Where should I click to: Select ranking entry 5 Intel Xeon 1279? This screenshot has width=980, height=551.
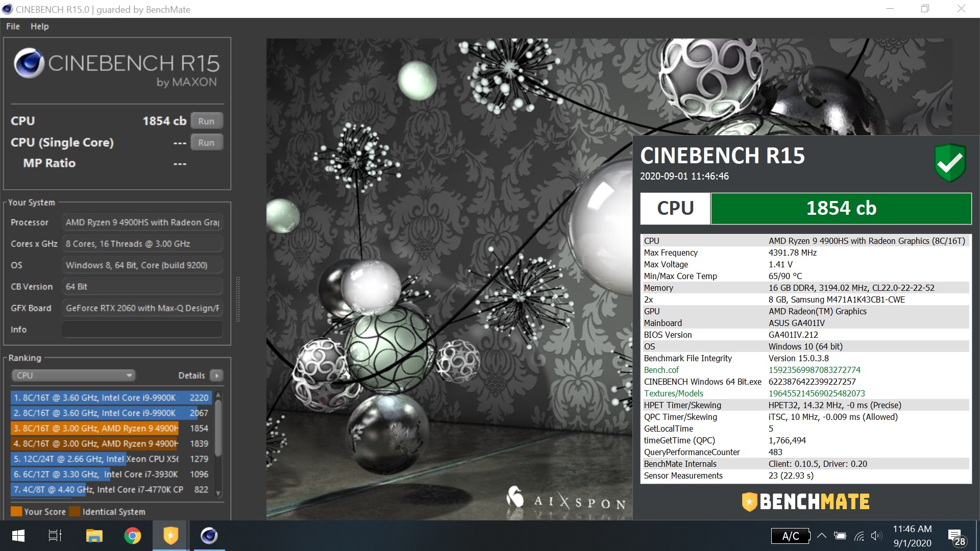point(111,459)
